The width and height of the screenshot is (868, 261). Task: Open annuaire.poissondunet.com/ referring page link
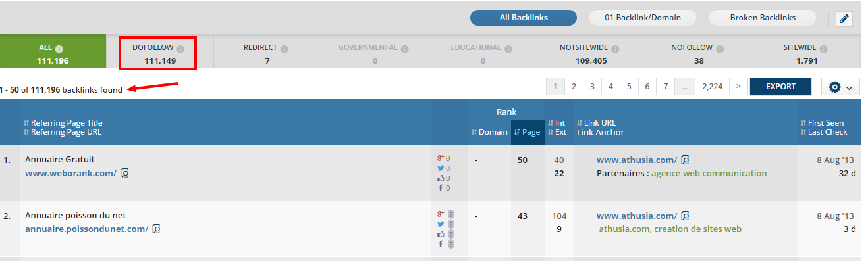click(x=86, y=229)
